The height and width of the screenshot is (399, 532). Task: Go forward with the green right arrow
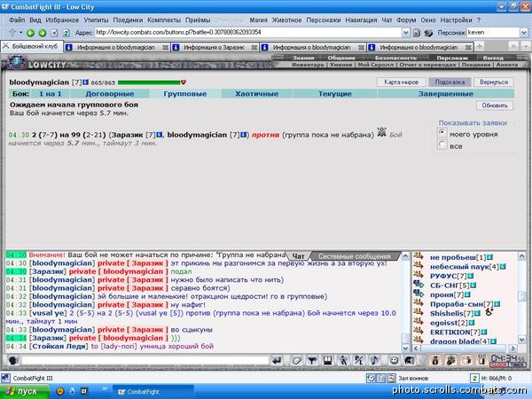click(x=42, y=33)
